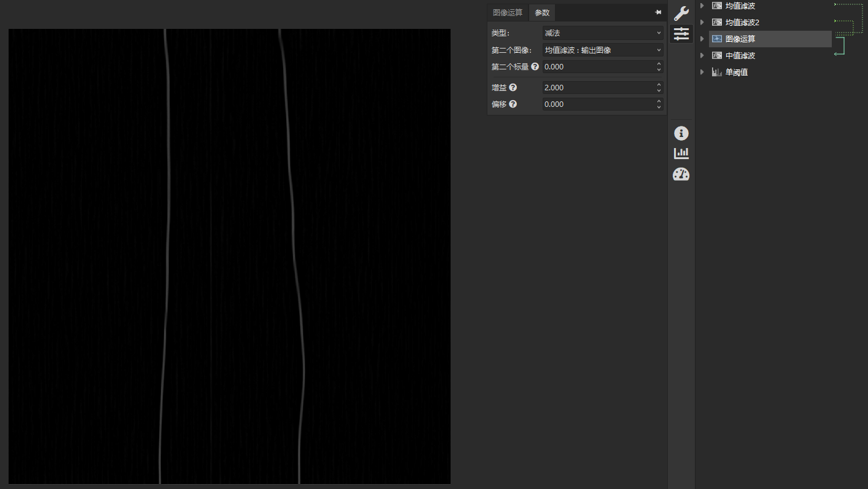This screenshot has height=489, width=868.
Task: Click the help icon next to 增益
Action: click(x=513, y=88)
